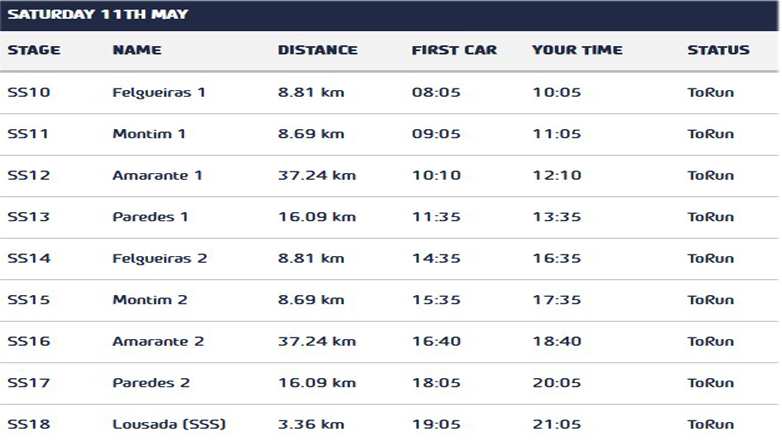This screenshot has height=440, width=782.
Task: Click the 18:40 your time value
Action: pos(556,342)
